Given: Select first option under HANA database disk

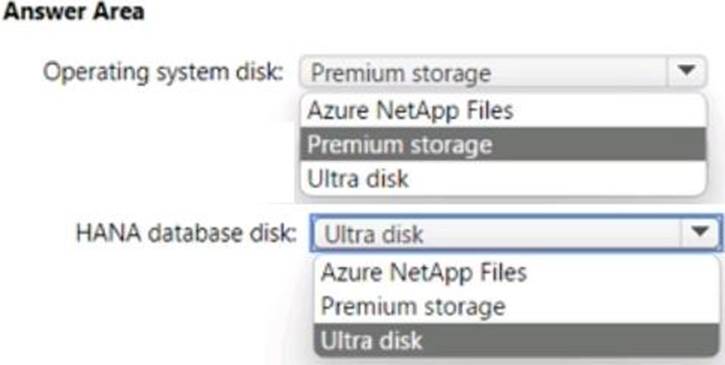Looking at the screenshot, I should pyautogui.click(x=516, y=272).
